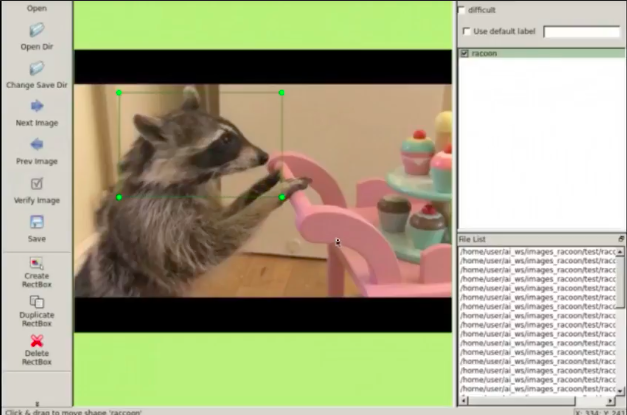
Task: Enable the Use default label checkbox
Action: click(466, 31)
